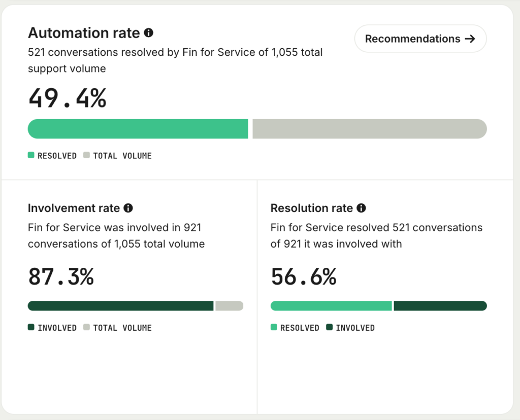
Task: Click the Automation rate info icon
Action: click(149, 33)
